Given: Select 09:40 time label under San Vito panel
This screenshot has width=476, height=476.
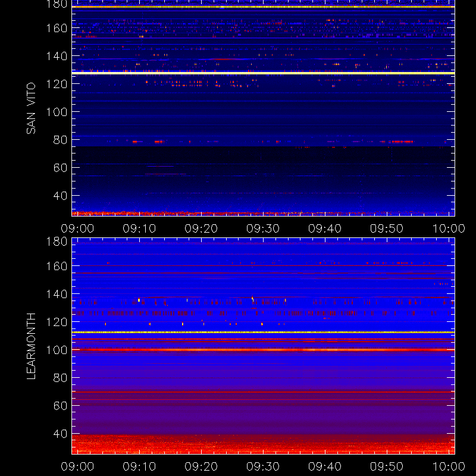Looking at the screenshot, I should [325, 228].
